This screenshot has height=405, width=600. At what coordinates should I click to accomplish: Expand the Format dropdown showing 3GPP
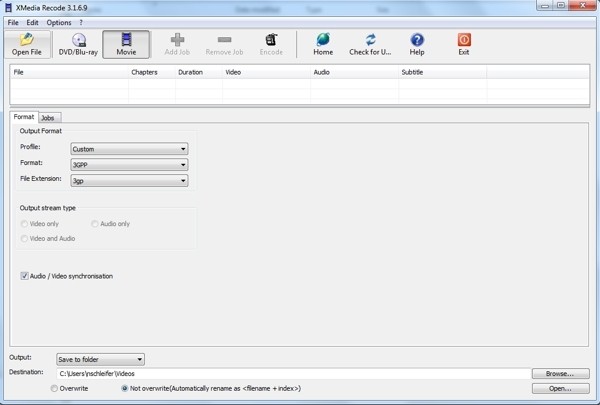point(129,165)
